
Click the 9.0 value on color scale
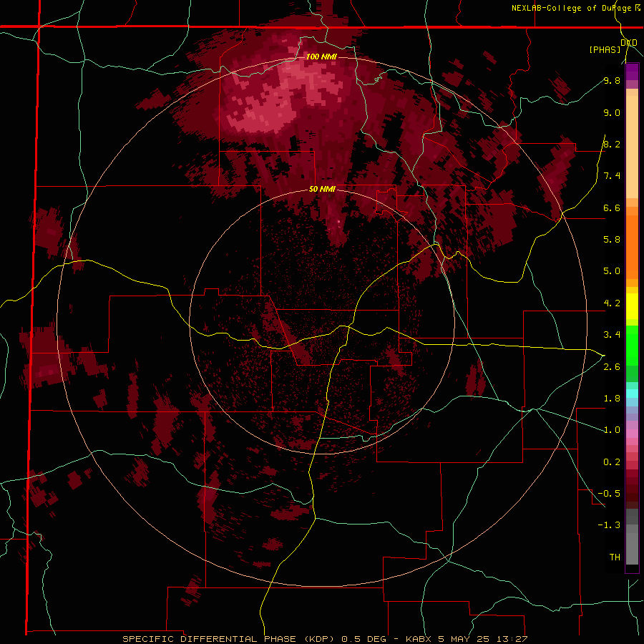612,112
